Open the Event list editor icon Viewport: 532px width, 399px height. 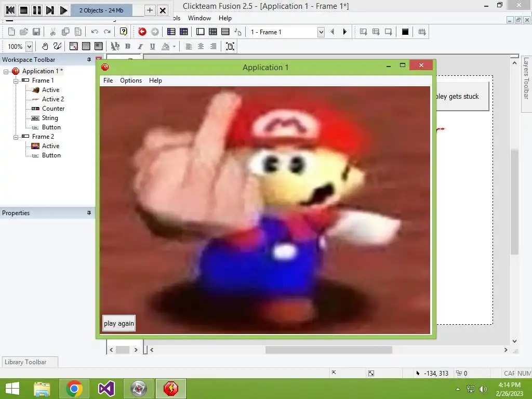click(225, 32)
